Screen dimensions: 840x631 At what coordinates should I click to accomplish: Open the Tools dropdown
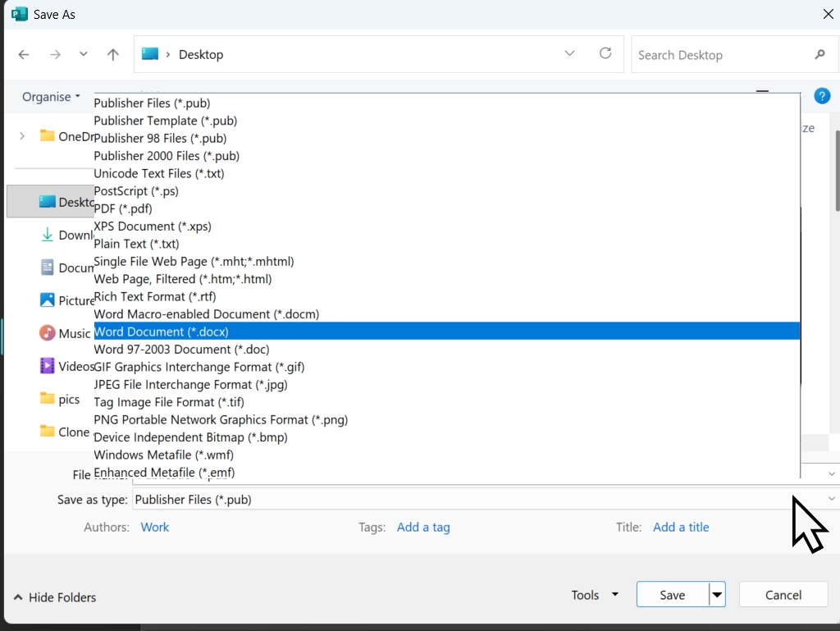pos(595,595)
